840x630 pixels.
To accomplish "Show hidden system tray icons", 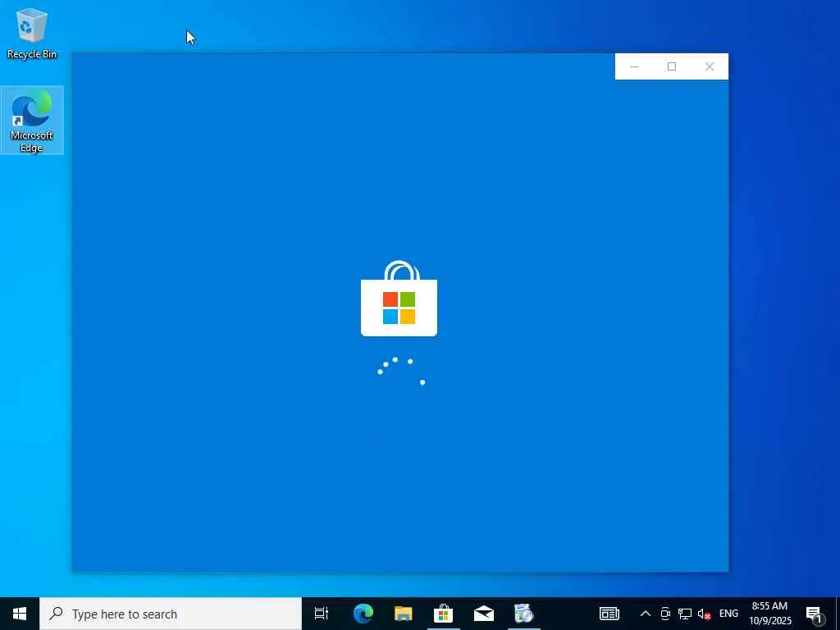I will coord(646,614).
